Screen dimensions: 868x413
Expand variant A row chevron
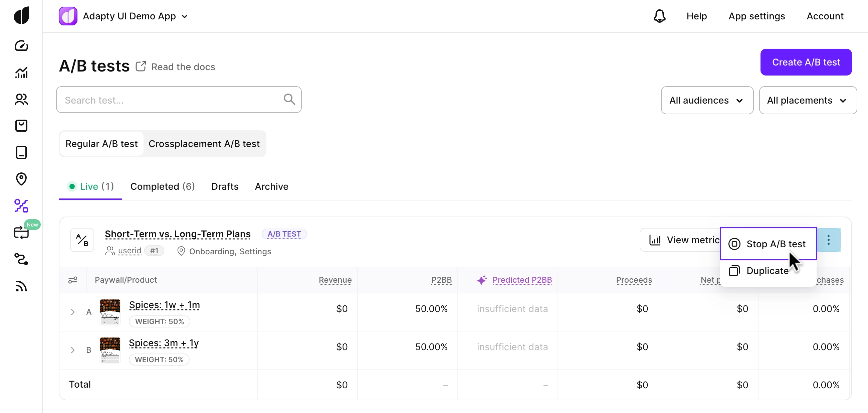pyautogui.click(x=73, y=312)
